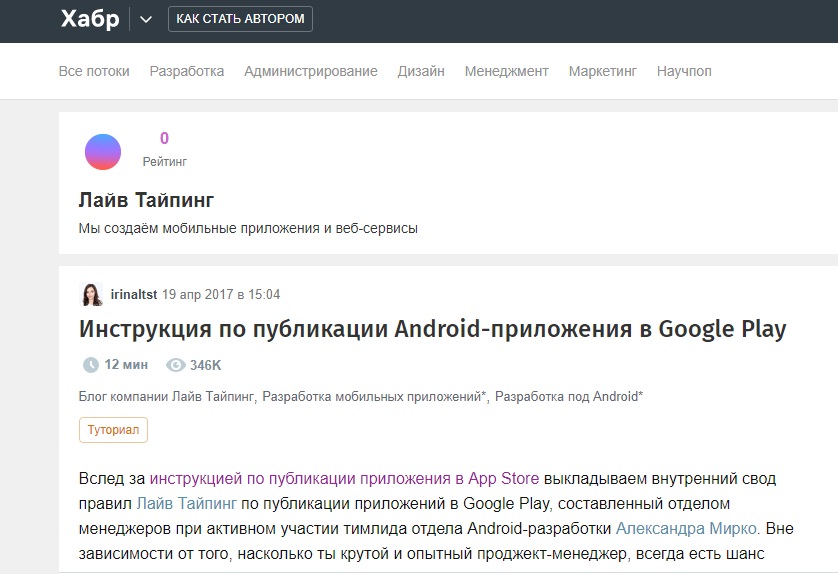Follow the Лайв Тайпинг link in article text

pos(187,503)
